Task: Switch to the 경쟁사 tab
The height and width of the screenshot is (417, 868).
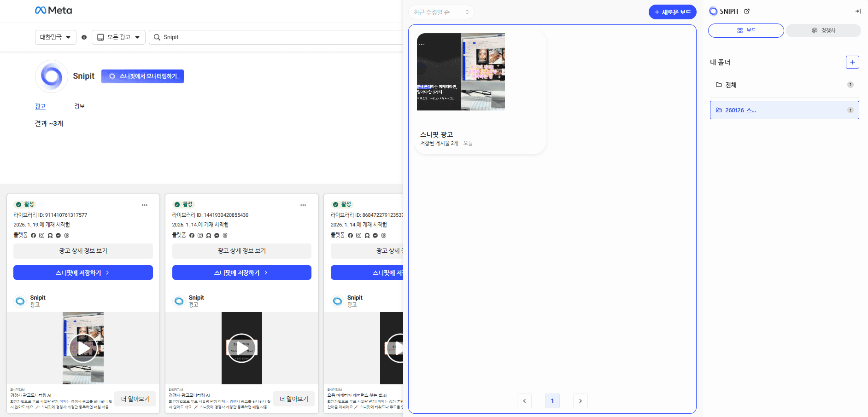Action: click(x=823, y=30)
